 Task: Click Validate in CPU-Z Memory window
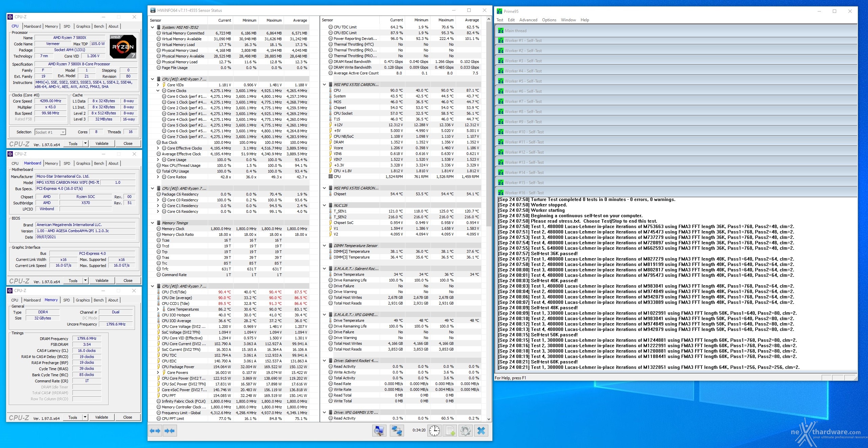tap(102, 417)
